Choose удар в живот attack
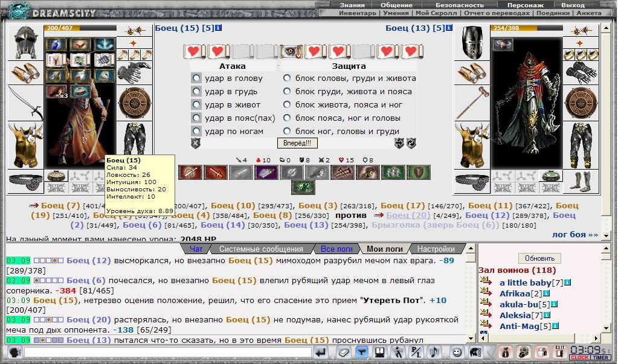Screen dimensions: 618x364 [x=196, y=105]
